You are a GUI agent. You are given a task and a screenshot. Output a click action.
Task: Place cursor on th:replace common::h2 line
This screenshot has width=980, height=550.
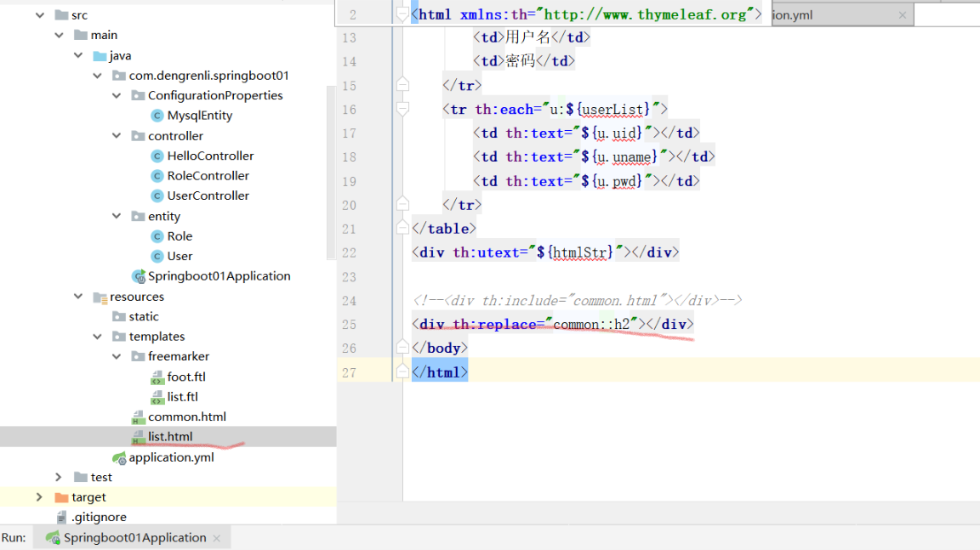552,324
